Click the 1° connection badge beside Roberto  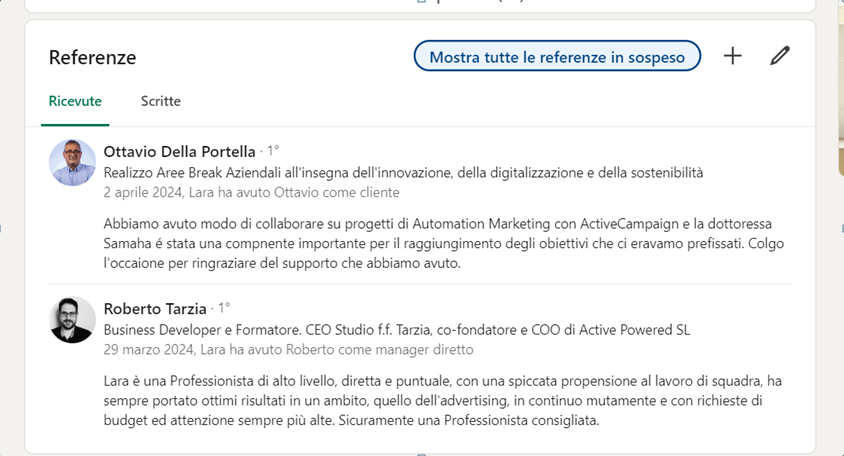tap(223, 309)
